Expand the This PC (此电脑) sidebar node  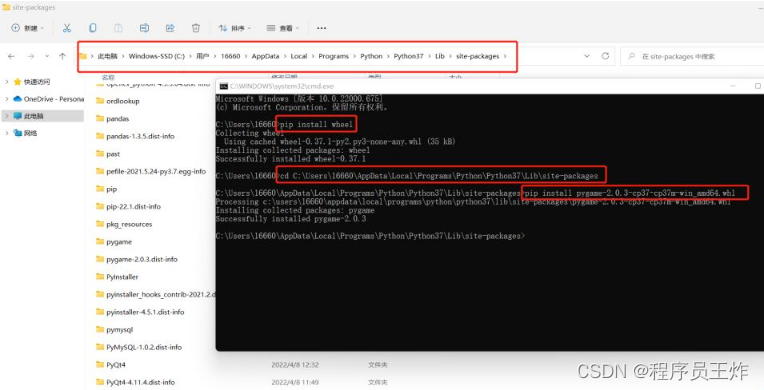pyautogui.click(x=7, y=116)
